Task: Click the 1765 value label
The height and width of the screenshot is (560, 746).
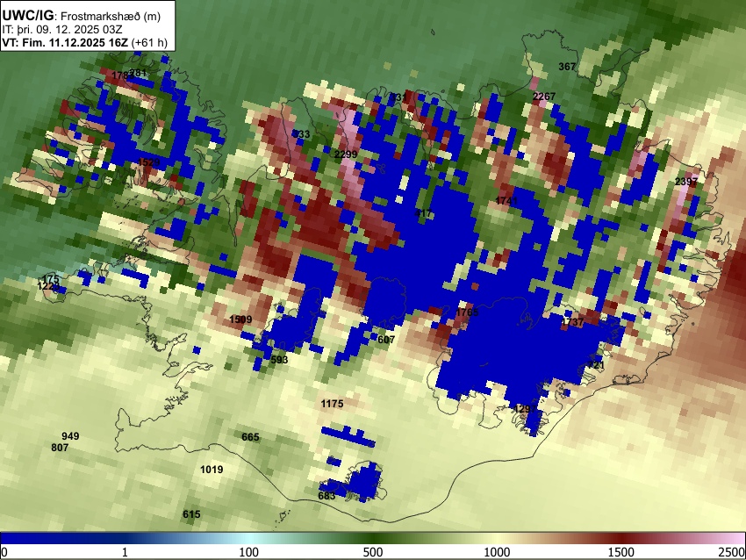Action: (467, 312)
